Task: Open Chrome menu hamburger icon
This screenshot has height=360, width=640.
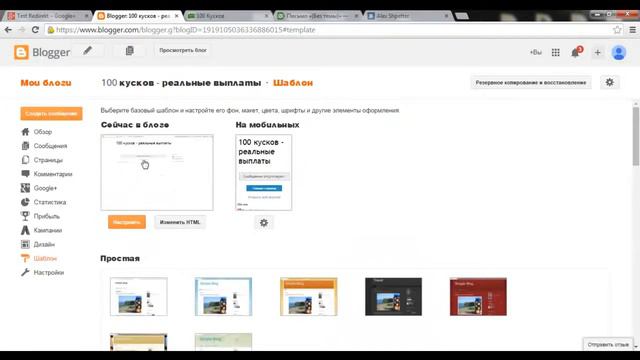Action: point(632,30)
